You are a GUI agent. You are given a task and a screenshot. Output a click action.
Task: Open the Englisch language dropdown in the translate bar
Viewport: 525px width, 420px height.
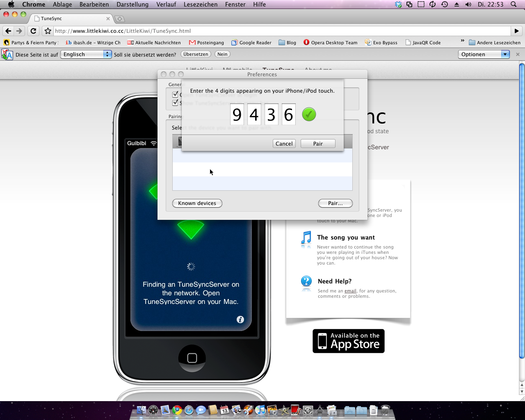point(86,54)
